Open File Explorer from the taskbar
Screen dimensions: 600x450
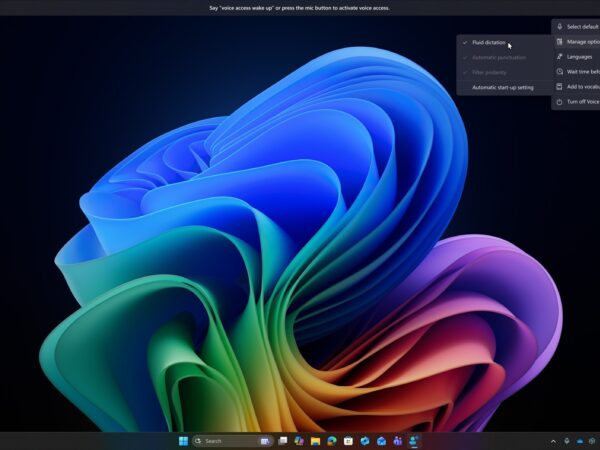[315, 440]
